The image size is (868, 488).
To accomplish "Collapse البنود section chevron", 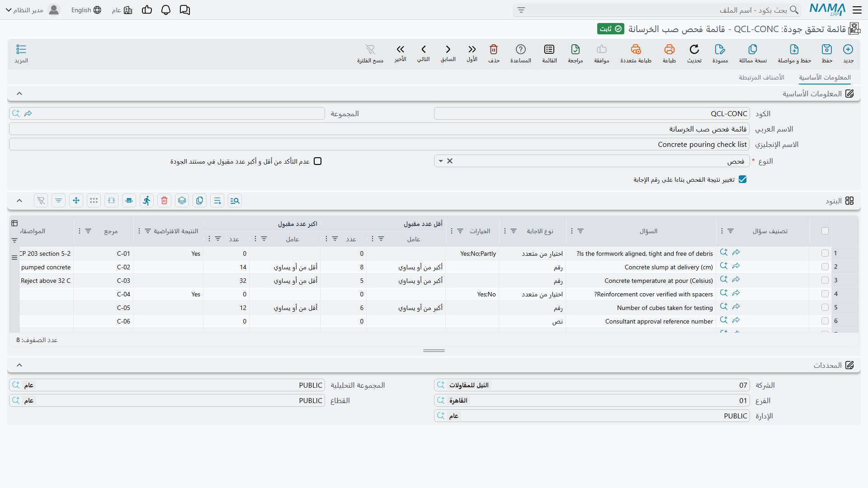I will [19, 201].
